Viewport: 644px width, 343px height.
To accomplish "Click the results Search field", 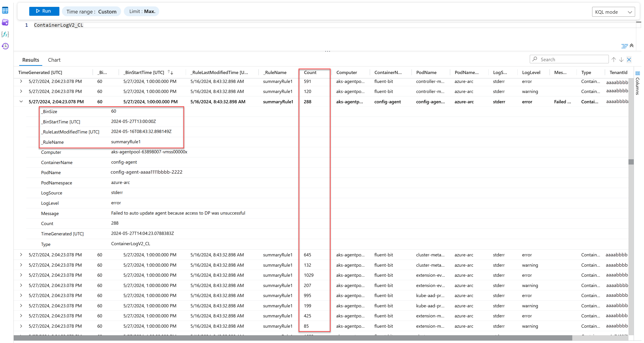I will pyautogui.click(x=569, y=59).
